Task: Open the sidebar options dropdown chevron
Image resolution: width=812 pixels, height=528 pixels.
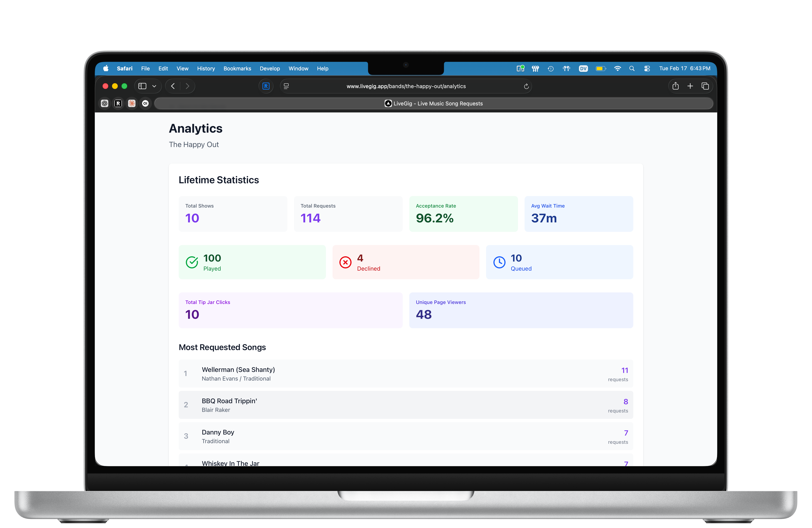Action: pyautogui.click(x=154, y=86)
